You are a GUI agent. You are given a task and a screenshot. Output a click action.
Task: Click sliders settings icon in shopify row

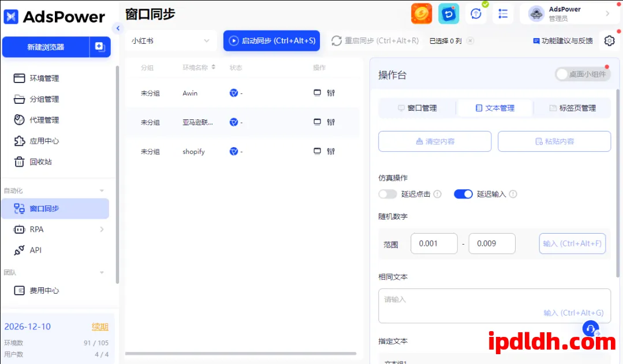[331, 151]
